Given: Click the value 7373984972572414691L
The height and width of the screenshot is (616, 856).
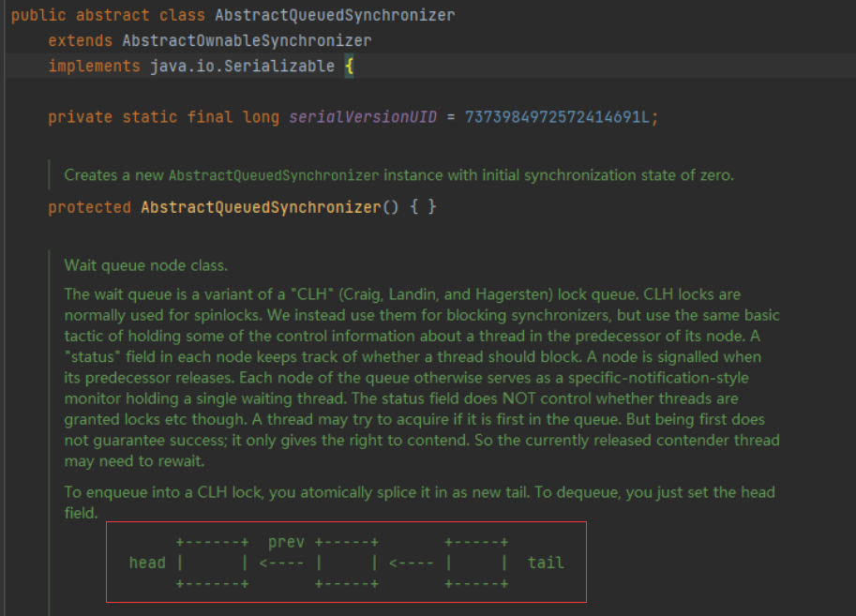Looking at the screenshot, I should tap(557, 117).
